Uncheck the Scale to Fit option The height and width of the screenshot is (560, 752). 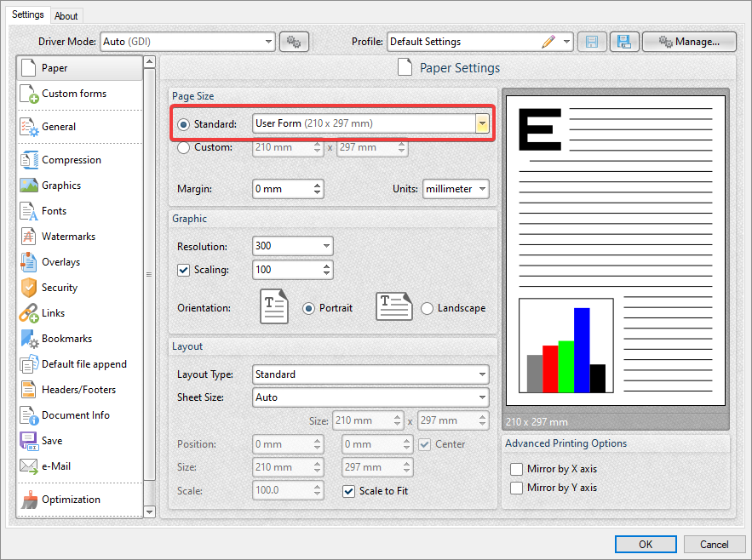(348, 490)
